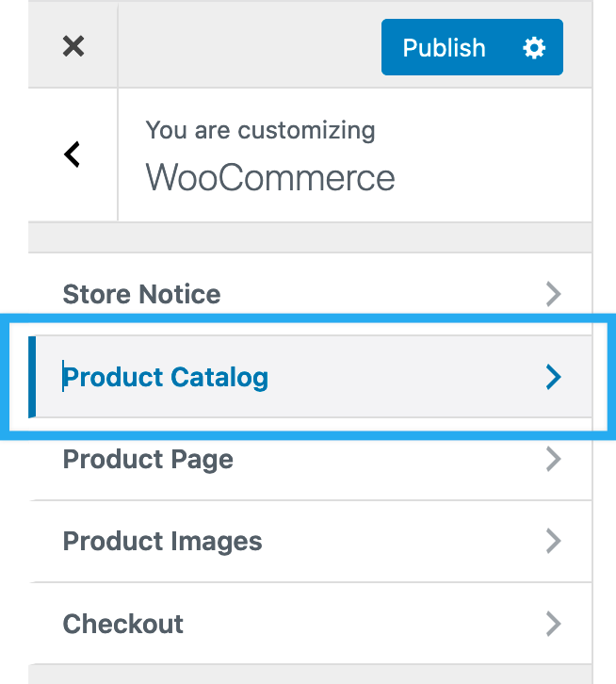Click the blue active marker on Product Catalog
The image size is (616, 684).
(x=32, y=377)
